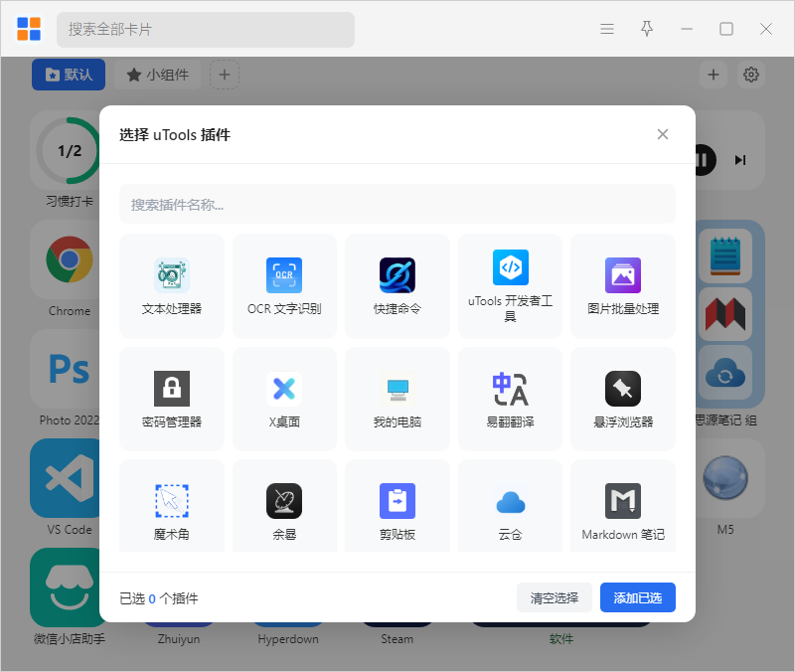Choose the Markdown 笔记 plugin
Screen dimensions: 795x672
[623, 506]
